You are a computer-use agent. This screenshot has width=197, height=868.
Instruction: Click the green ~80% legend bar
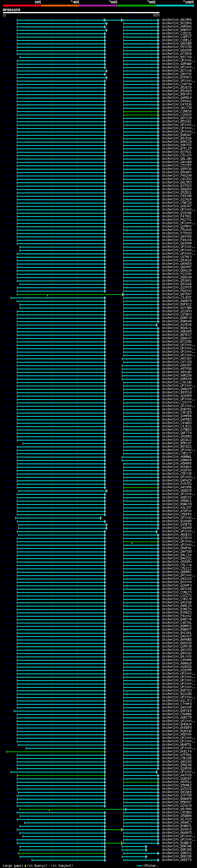tap(137, 6)
